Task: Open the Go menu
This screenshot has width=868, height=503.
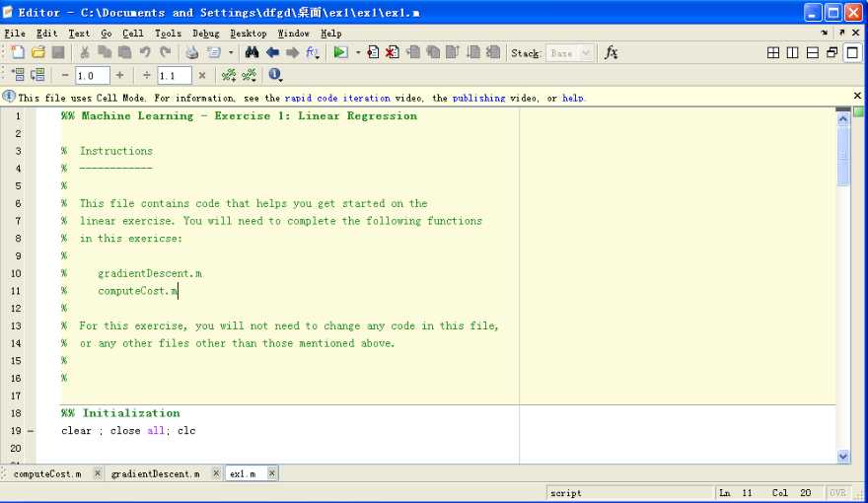Action: click(x=107, y=34)
